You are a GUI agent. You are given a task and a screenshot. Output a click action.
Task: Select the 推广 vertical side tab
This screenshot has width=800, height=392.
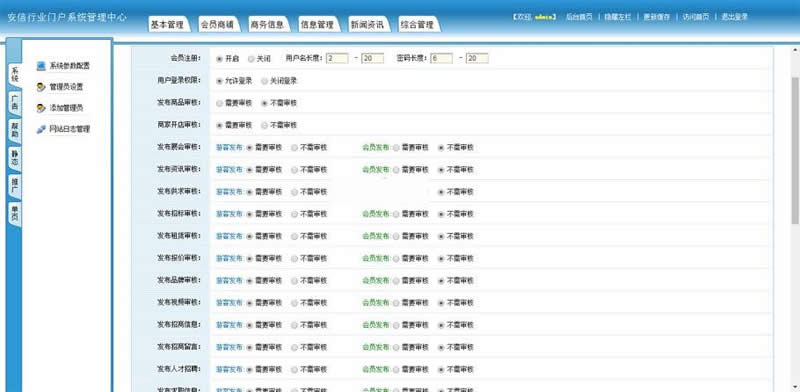point(15,187)
